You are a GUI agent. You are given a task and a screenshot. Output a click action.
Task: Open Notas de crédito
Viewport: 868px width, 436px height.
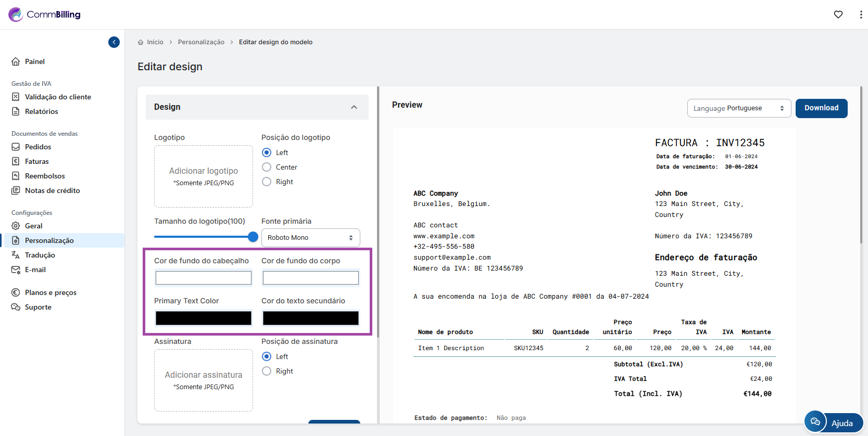pyautogui.click(x=53, y=190)
